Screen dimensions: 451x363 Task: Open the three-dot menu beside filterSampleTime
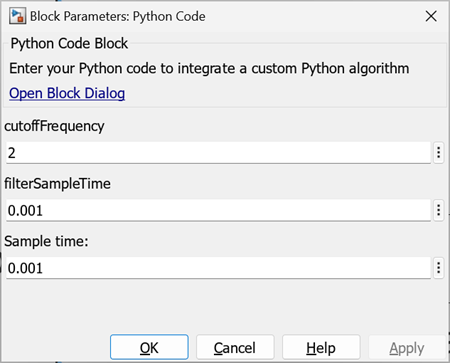[439, 210]
